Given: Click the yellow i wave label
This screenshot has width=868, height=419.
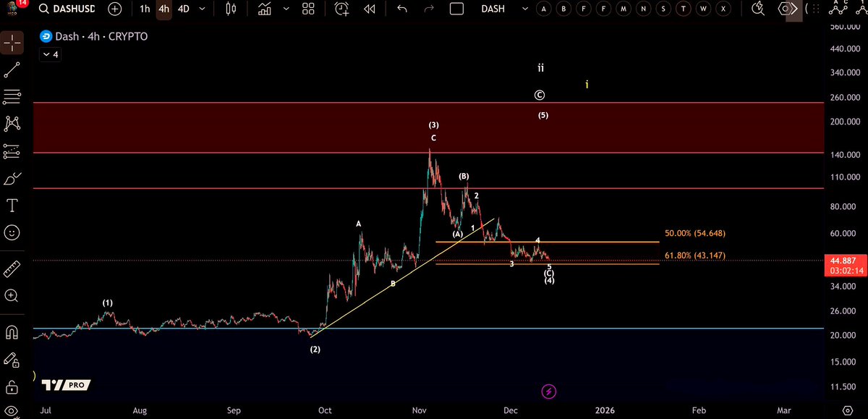Looking at the screenshot, I should pos(587,85).
